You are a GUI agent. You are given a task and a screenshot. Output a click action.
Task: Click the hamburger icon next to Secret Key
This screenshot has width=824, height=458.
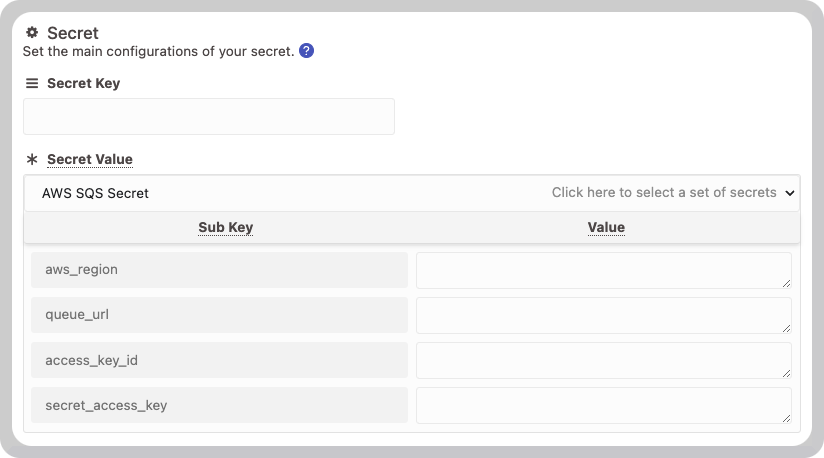point(32,84)
